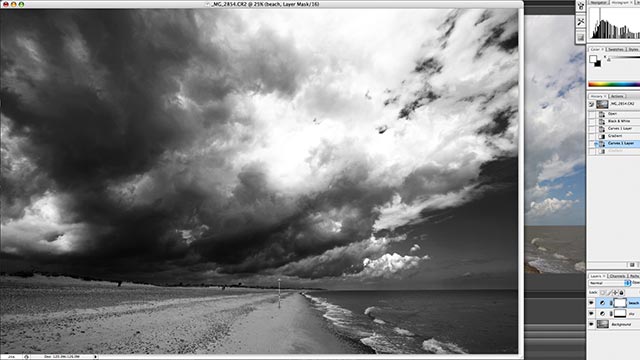Click the crossed tools dock icon
The height and width of the screenshot is (360, 640).
click(x=580, y=22)
